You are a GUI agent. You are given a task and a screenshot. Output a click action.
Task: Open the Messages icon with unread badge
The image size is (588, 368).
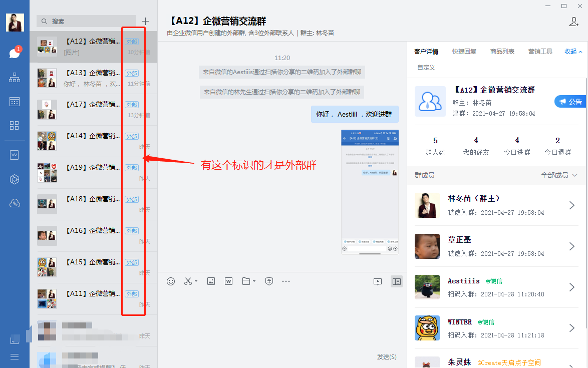click(x=15, y=53)
